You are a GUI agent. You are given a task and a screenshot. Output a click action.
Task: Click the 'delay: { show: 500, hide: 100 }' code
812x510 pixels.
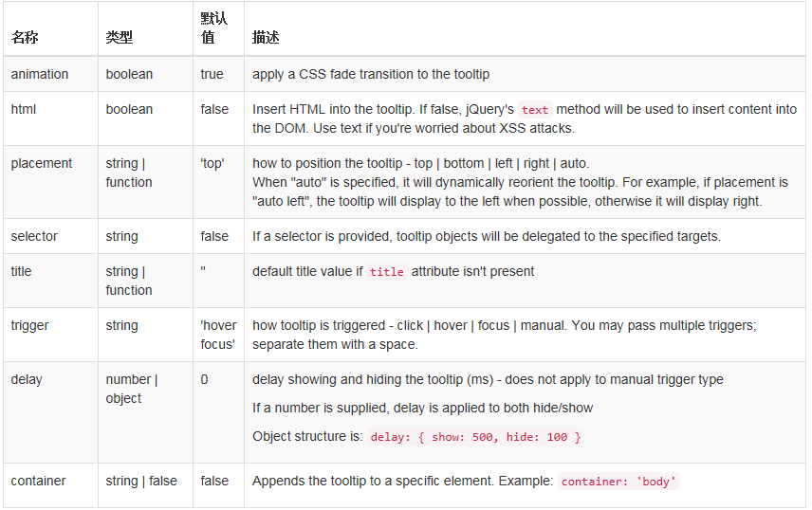[475, 437]
